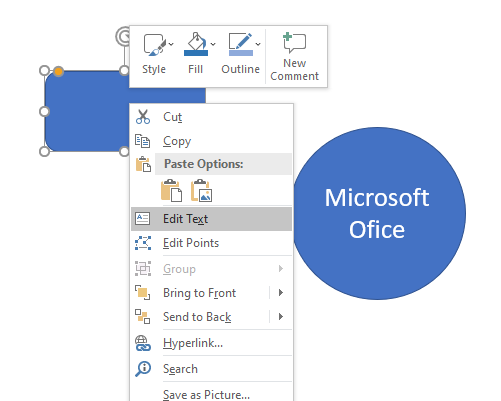The width and height of the screenshot is (501, 401).
Task: Open the Style shape gallery icon
Action: (x=154, y=44)
